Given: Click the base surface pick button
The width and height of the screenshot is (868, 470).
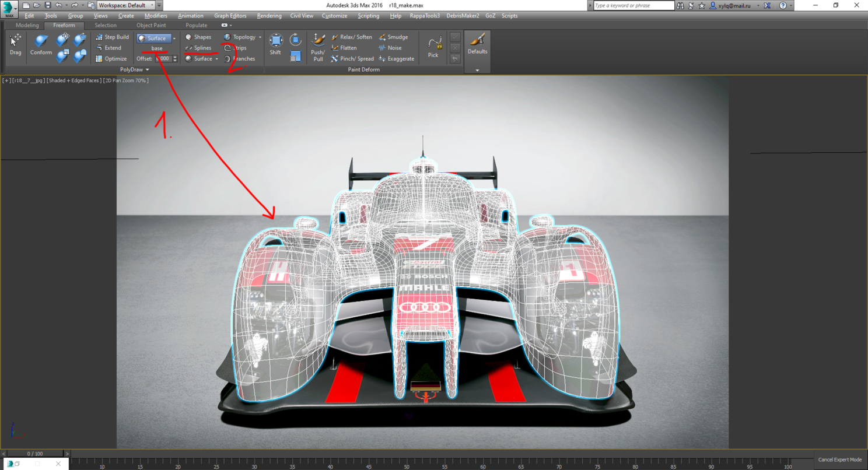Looking at the screenshot, I should [x=157, y=48].
